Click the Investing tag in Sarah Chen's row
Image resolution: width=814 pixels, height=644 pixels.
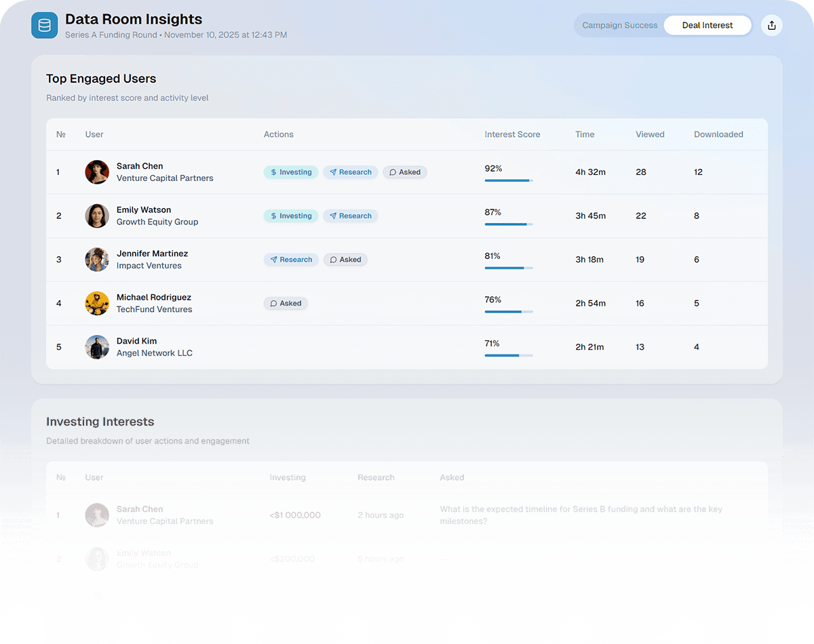coord(291,172)
